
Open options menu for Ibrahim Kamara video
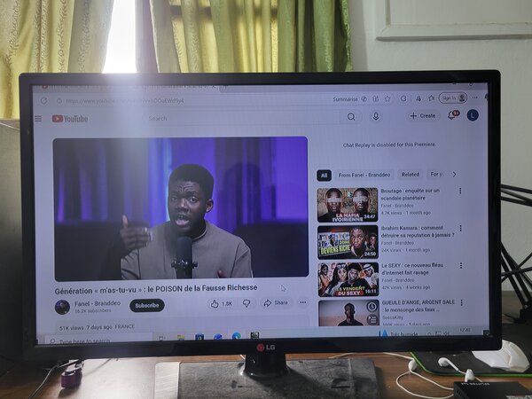click(x=460, y=229)
